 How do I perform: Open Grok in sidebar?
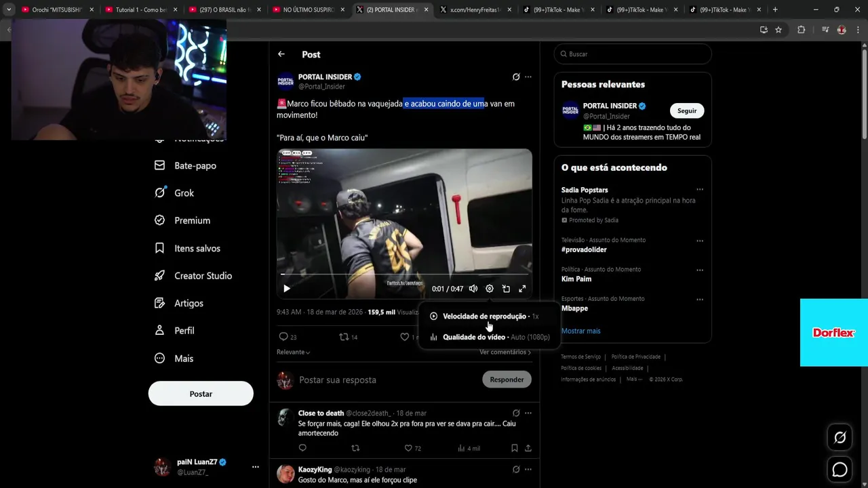pyautogui.click(x=174, y=193)
